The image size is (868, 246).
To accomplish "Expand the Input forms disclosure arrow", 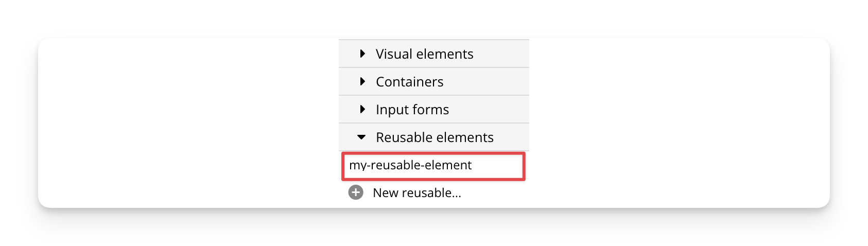I will (x=362, y=109).
